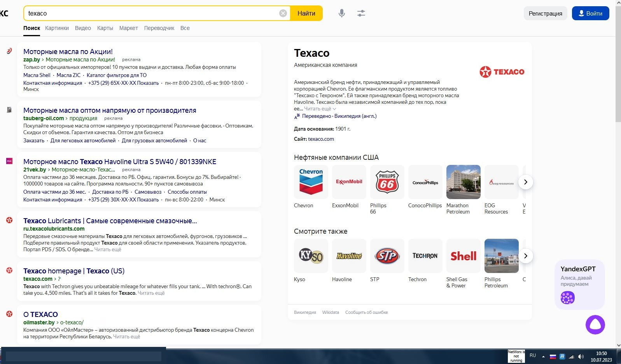Click the tauberg-oil favicon icon

pos(9,110)
